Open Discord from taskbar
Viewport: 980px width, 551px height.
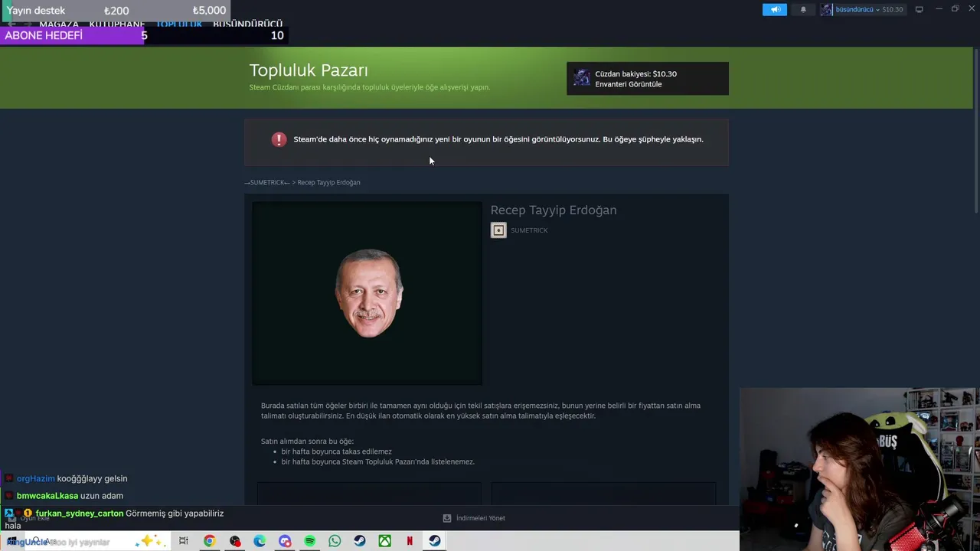click(285, 541)
